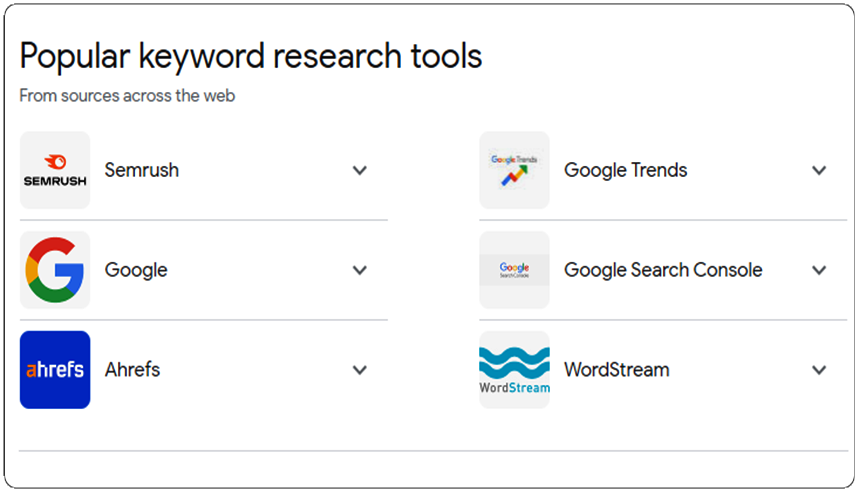This screenshot has width=858, height=492.
Task: Click the WordStream waves logo
Action: (514, 369)
